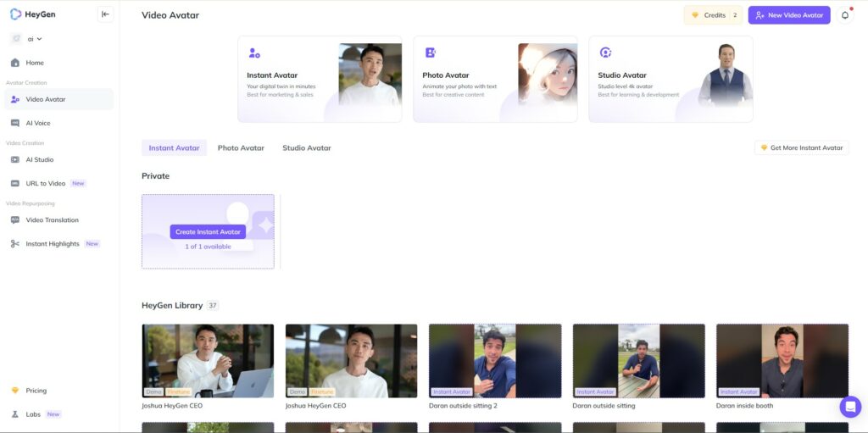Click the diamond icon in Credits button
The height and width of the screenshot is (433, 868).
point(695,15)
